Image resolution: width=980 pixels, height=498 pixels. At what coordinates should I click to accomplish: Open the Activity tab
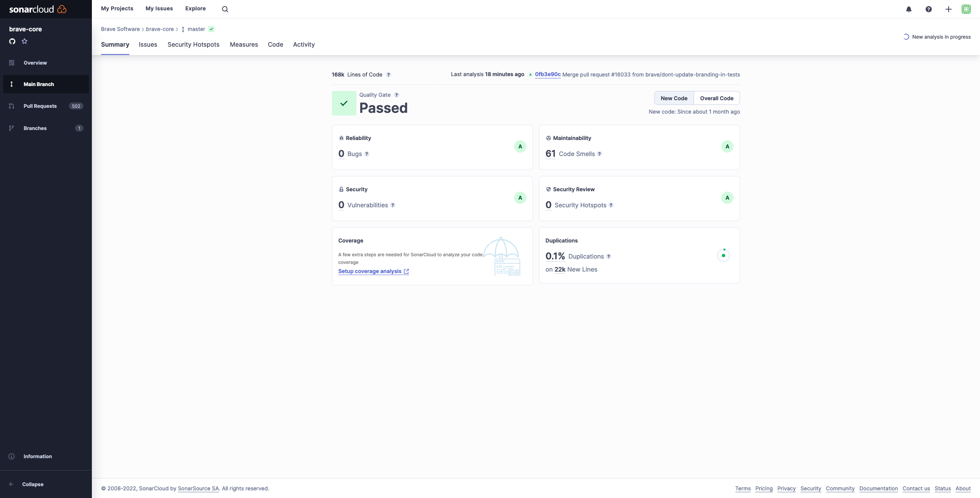click(x=304, y=44)
